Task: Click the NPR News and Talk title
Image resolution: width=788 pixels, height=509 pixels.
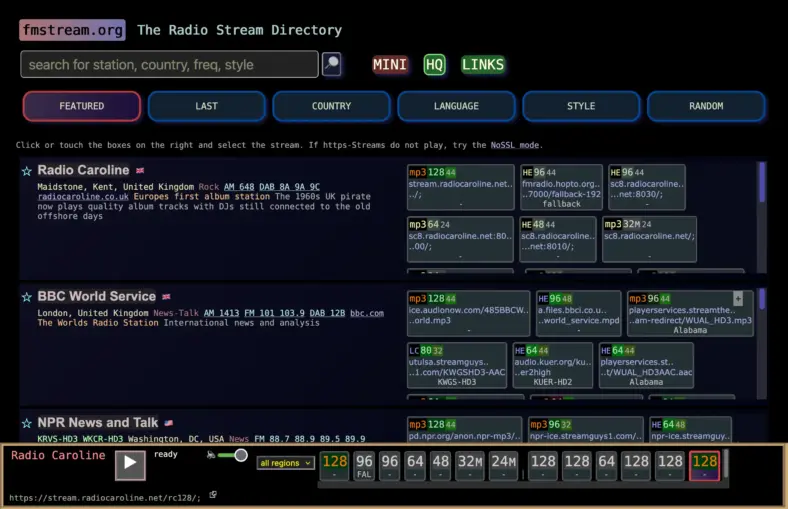Action: point(97,423)
